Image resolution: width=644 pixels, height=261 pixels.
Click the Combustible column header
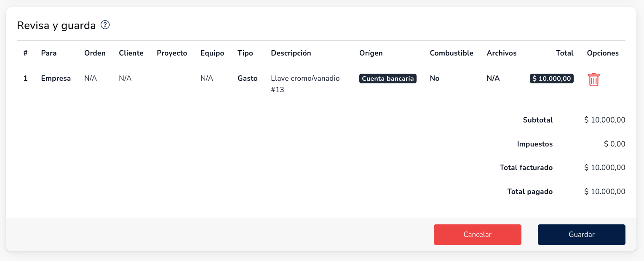(x=452, y=53)
